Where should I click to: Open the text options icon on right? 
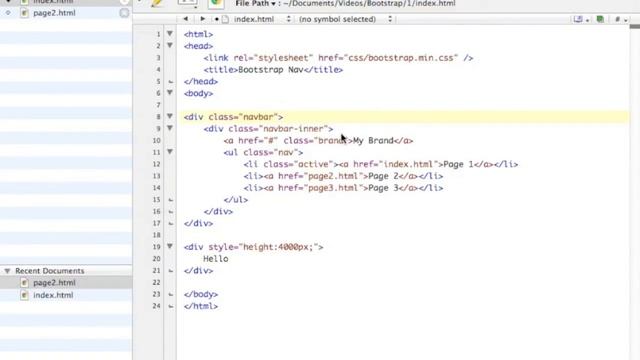581,19
